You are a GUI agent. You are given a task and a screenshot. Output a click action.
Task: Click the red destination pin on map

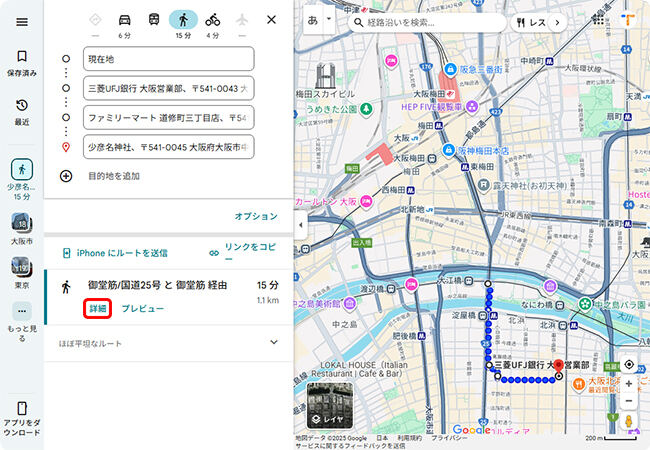tap(559, 367)
